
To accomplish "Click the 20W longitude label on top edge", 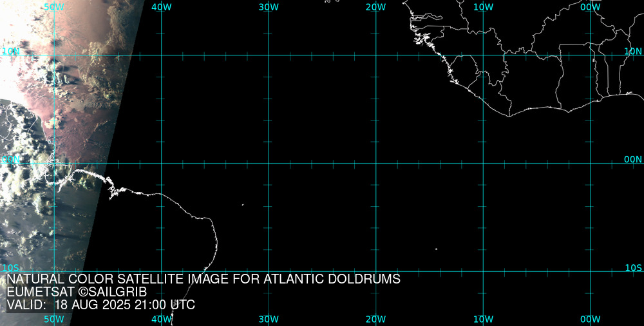I will click(376, 7).
